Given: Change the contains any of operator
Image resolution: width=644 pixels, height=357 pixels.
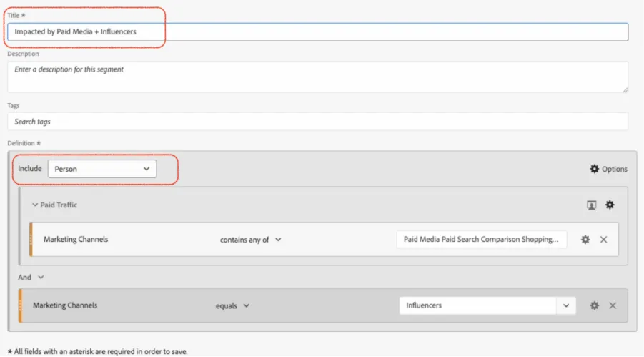Looking at the screenshot, I should point(251,240).
